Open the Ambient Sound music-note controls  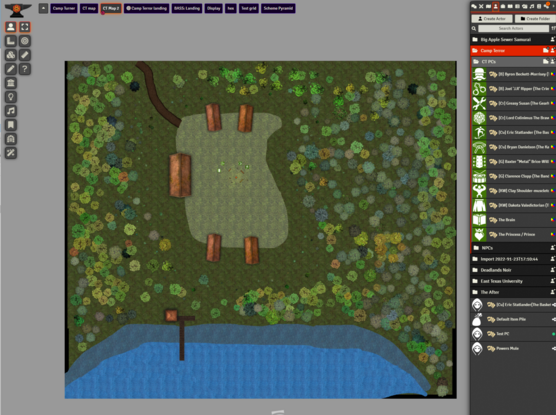(11, 111)
